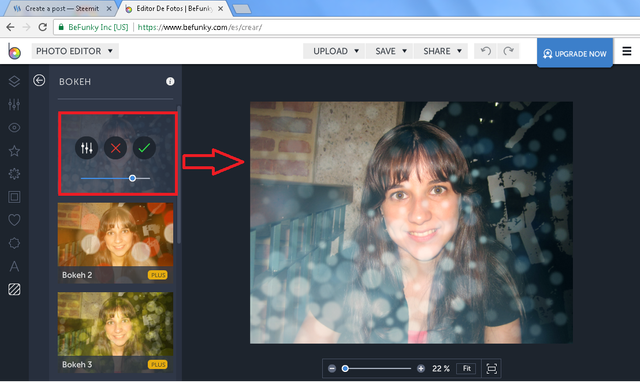Select the Textures striped icon in sidebar
The image size is (640, 382).
(x=14, y=289)
